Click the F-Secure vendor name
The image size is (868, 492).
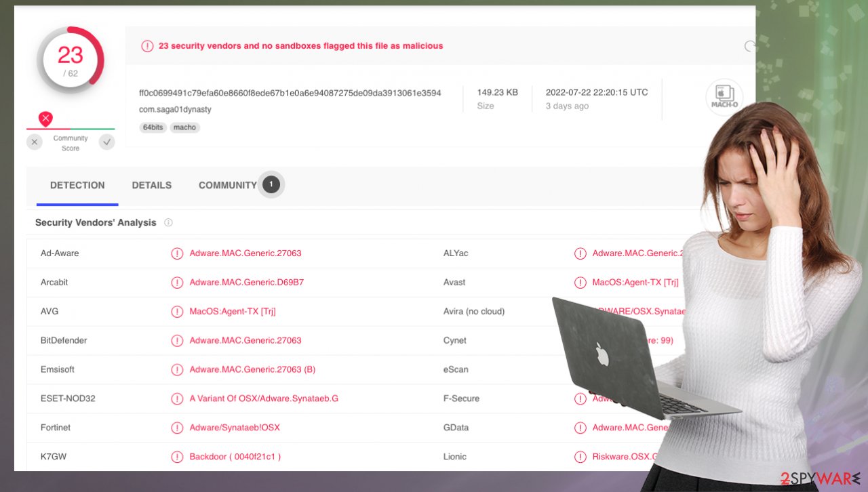tap(461, 398)
